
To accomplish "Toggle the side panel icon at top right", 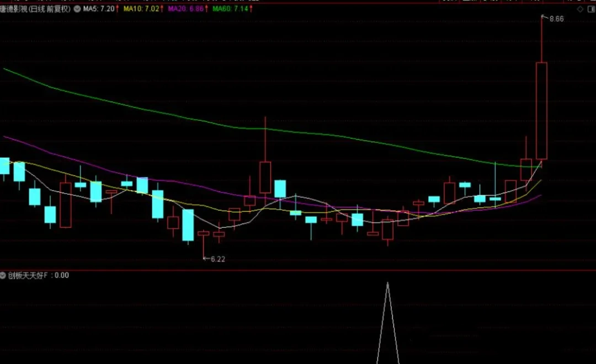I will point(591,9).
